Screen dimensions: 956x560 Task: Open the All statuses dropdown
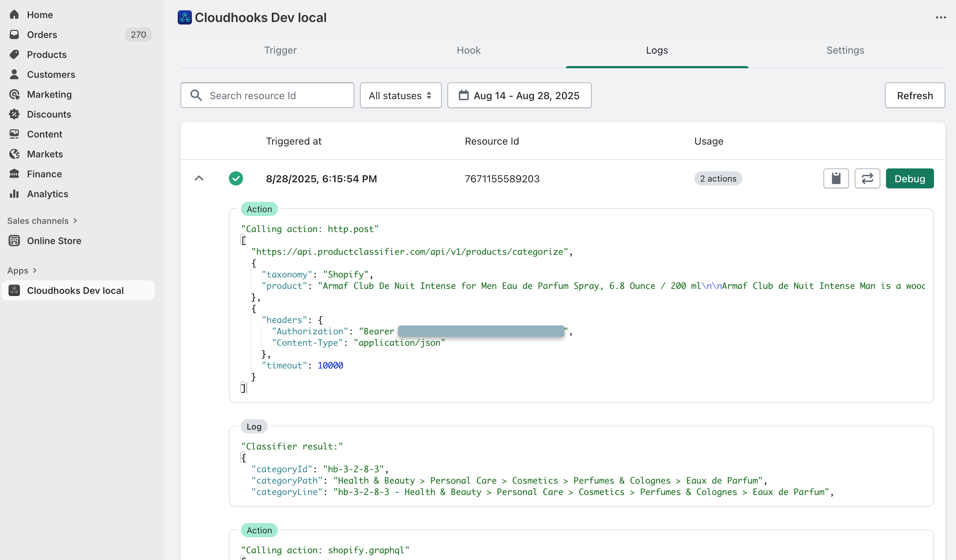click(400, 95)
